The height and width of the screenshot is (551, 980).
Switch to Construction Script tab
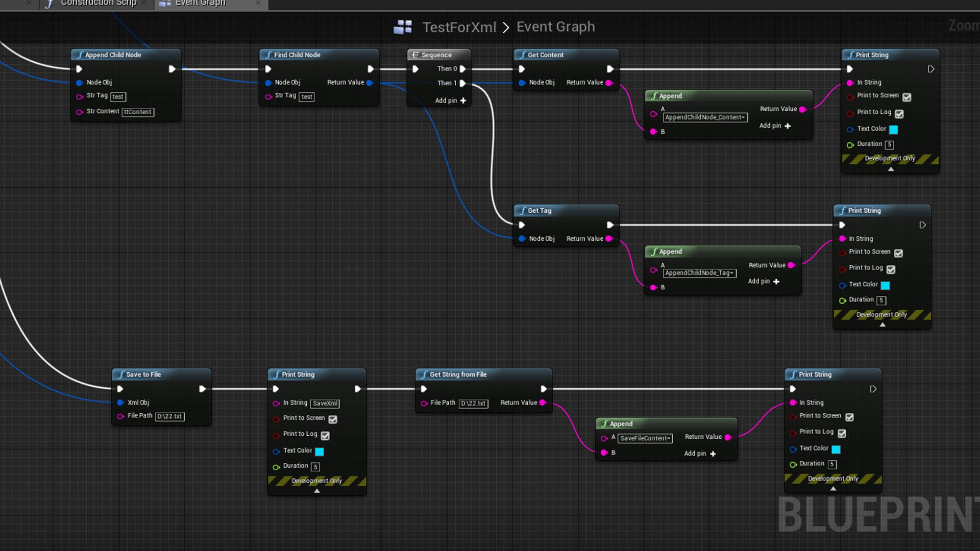98,3
